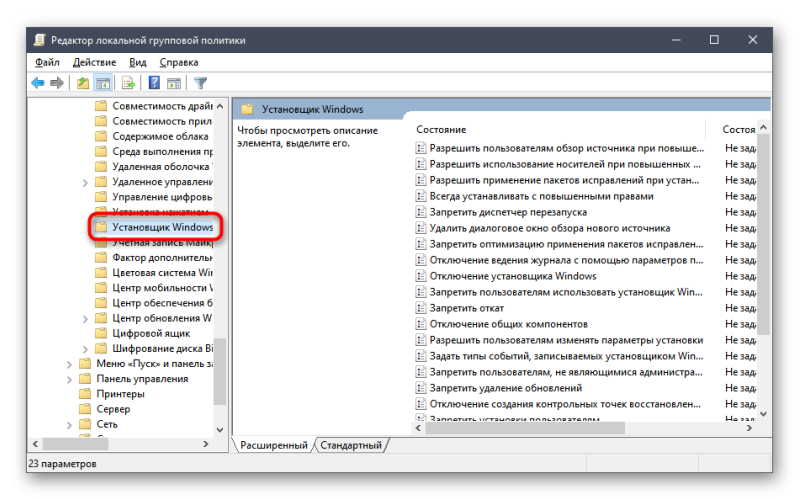The image size is (800, 500).
Task: Select policy 'Всегда устанавливать с повышенными правами'
Action: pyautogui.click(x=541, y=196)
